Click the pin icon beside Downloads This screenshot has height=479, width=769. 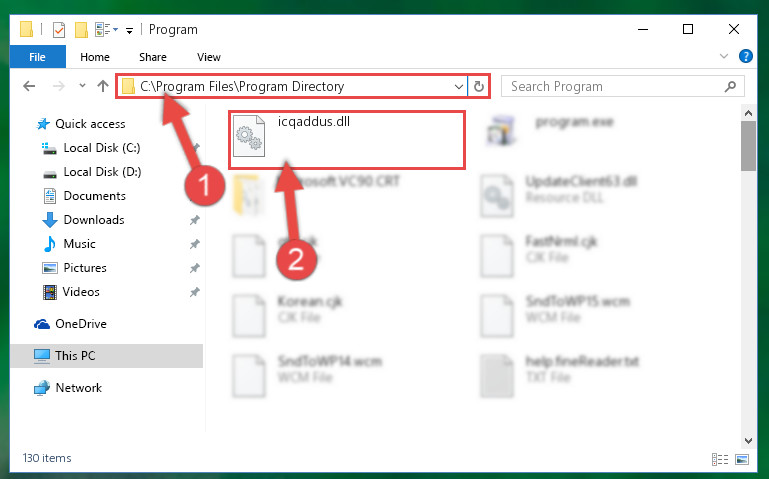(195, 220)
